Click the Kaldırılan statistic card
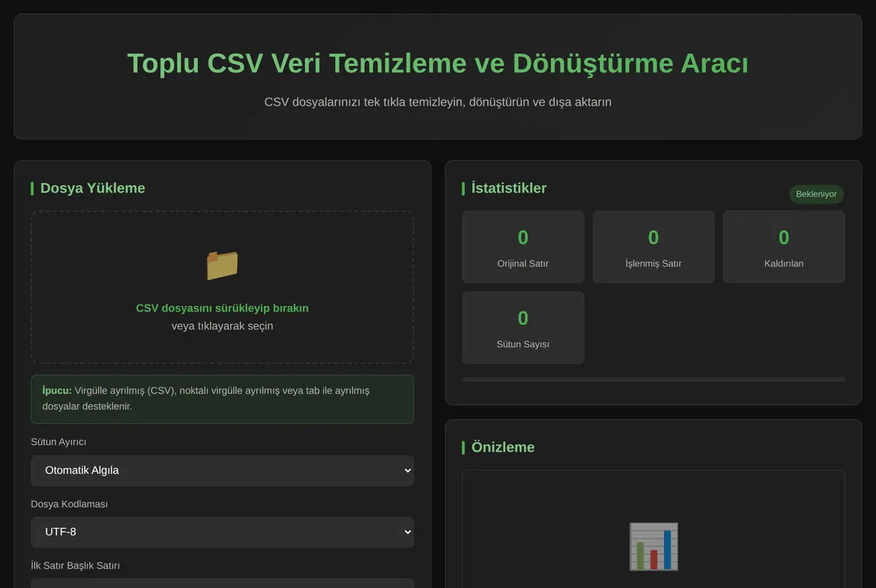 (783, 247)
